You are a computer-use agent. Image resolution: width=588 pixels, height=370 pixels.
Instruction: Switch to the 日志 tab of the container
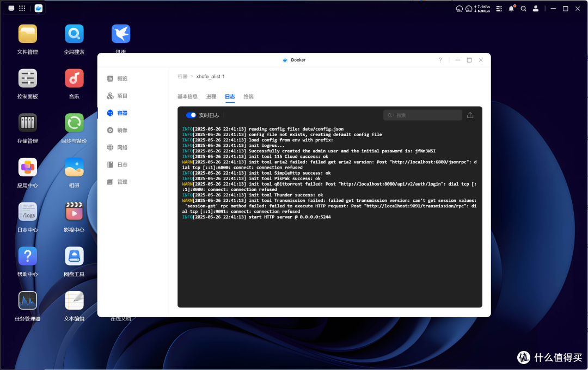click(230, 96)
